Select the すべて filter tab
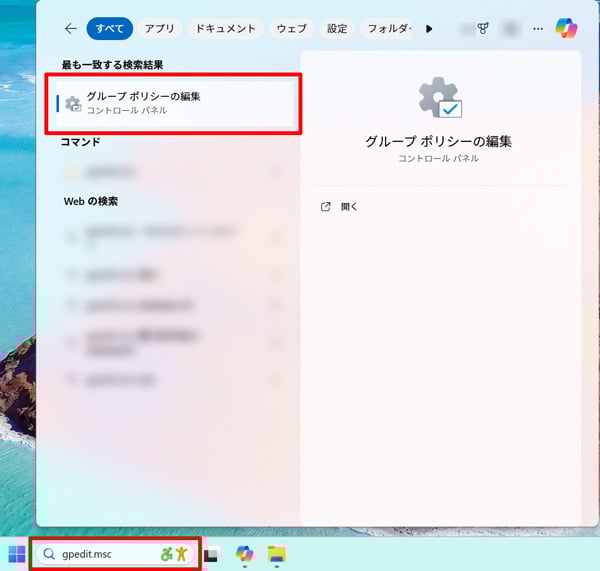Viewport: 600px width, 571px height. pos(110,29)
